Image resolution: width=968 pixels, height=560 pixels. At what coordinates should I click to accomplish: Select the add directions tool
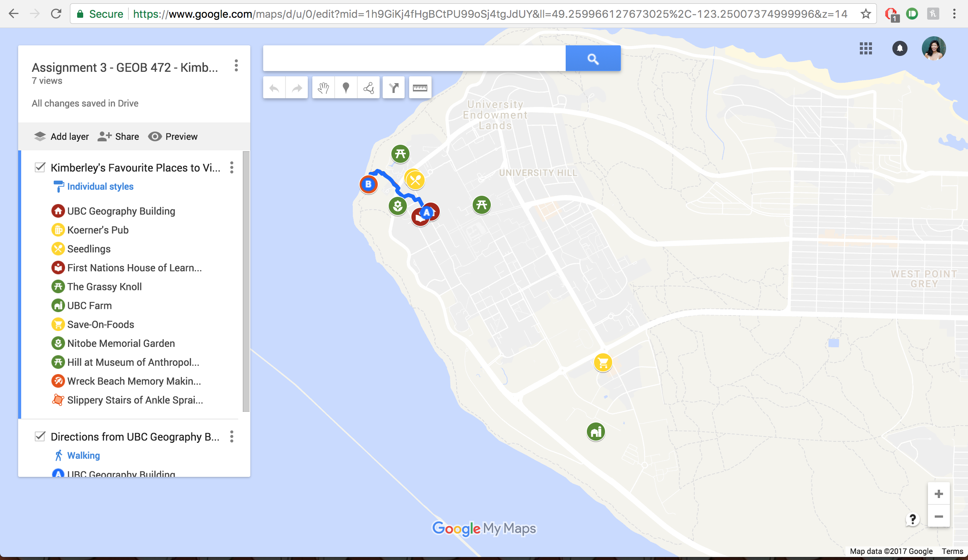click(394, 88)
